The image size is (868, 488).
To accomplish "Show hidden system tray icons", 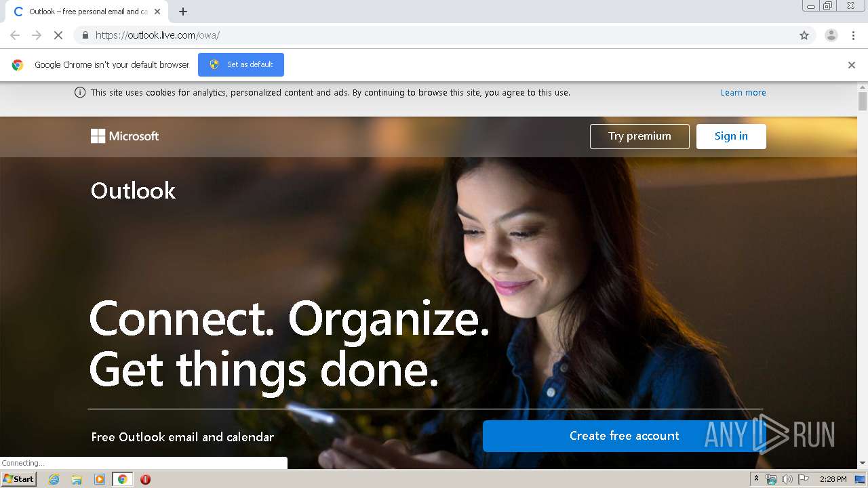I will pos(756,479).
